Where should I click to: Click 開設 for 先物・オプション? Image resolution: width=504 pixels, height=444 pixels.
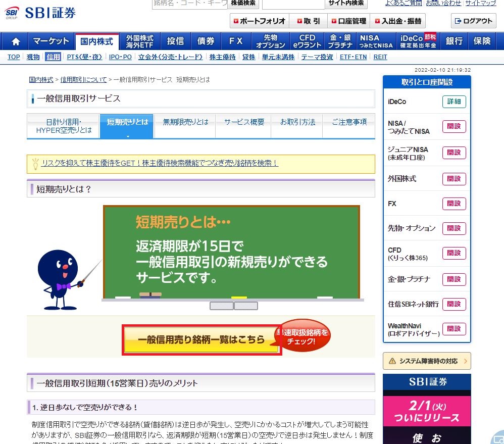454,228
